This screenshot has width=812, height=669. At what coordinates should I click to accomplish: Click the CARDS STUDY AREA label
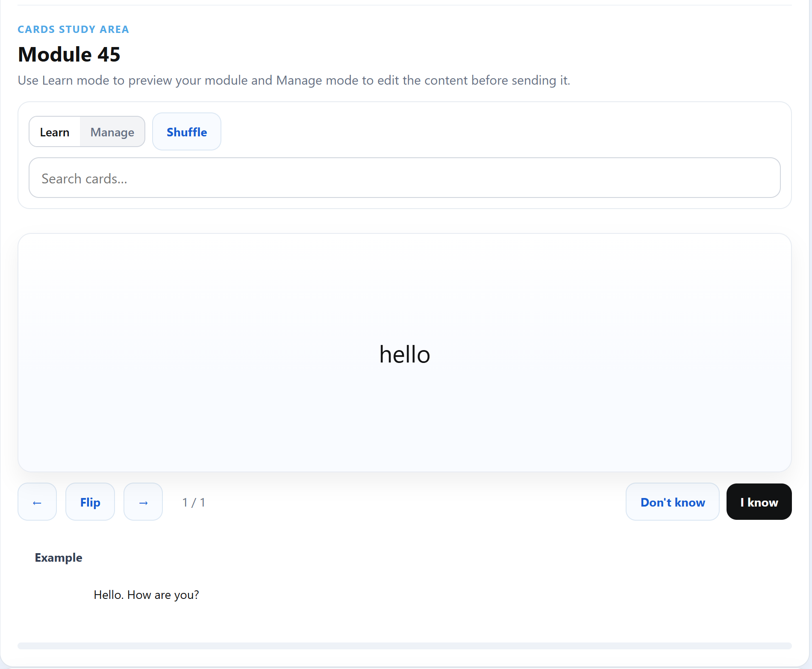click(73, 29)
